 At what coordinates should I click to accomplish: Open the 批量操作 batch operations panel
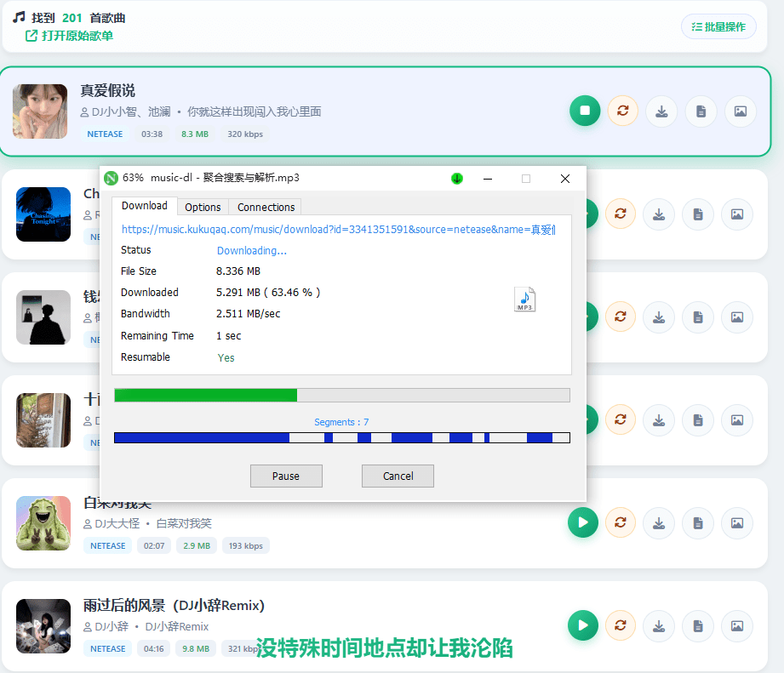pos(718,26)
